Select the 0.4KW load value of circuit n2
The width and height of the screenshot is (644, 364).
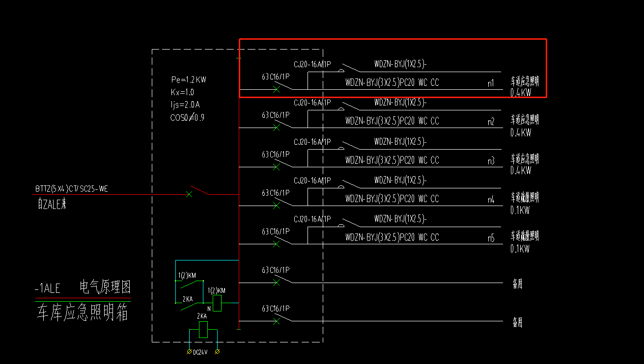pyautogui.click(x=520, y=132)
